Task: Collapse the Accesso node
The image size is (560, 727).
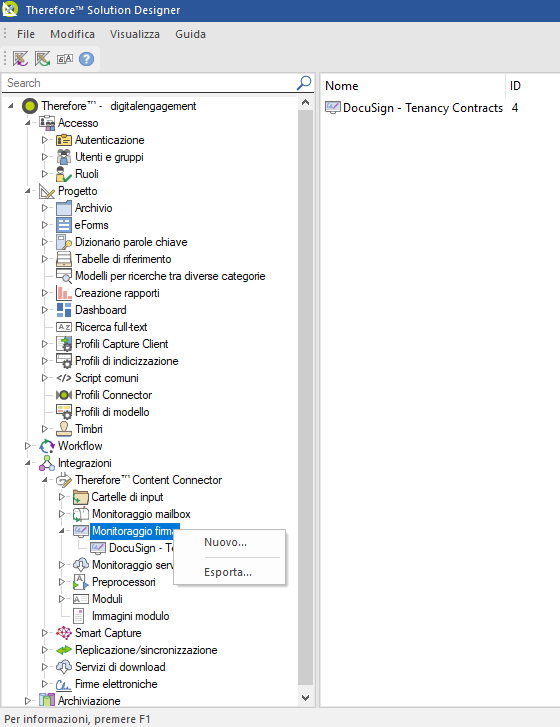Action: (x=27, y=123)
